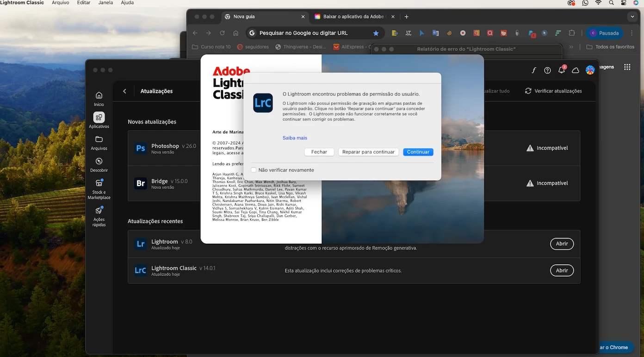Close Baixar o aplicativo da Adobe tab

(392, 17)
